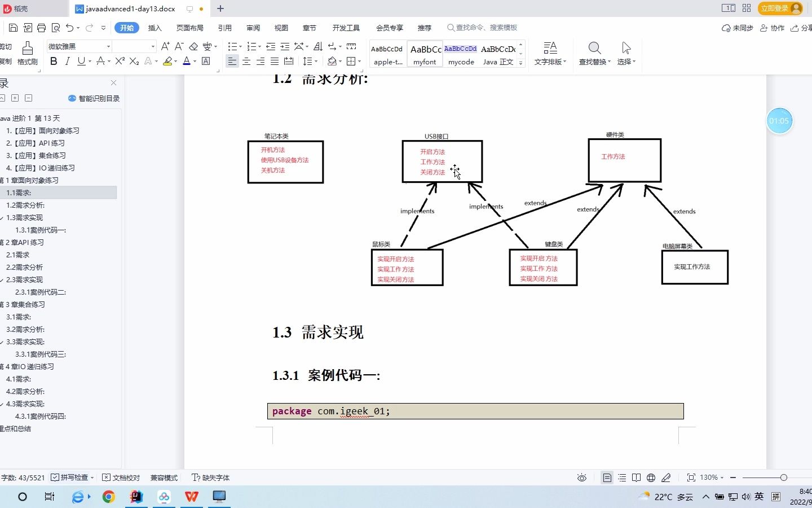This screenshot has width=812, height=508.
Task: Click the 立即登录 button
Action: [780, 8]
